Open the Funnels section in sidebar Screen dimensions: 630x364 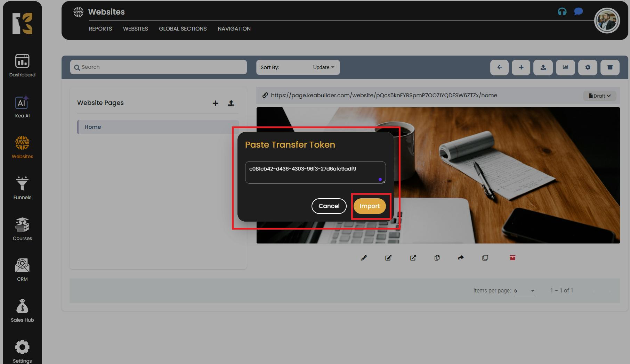(22, 188)
